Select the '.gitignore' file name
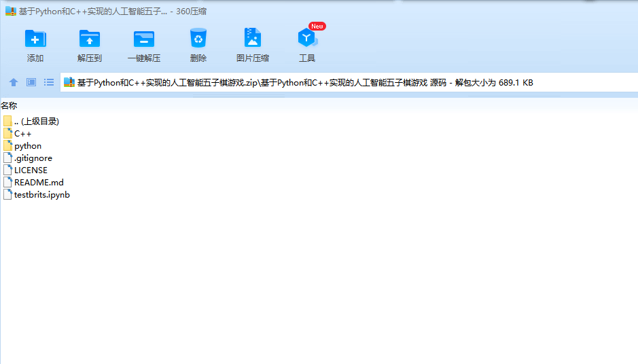638x364 pixels. tap(33, 158)
